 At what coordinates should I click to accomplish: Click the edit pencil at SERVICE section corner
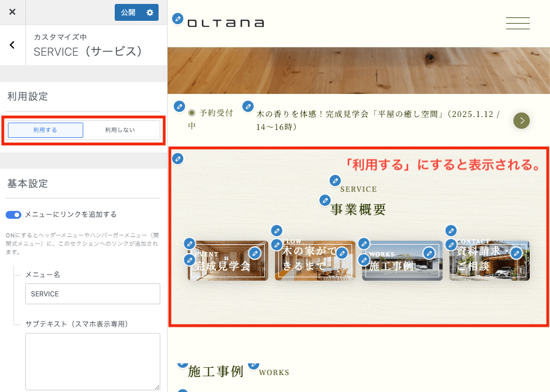178,159
